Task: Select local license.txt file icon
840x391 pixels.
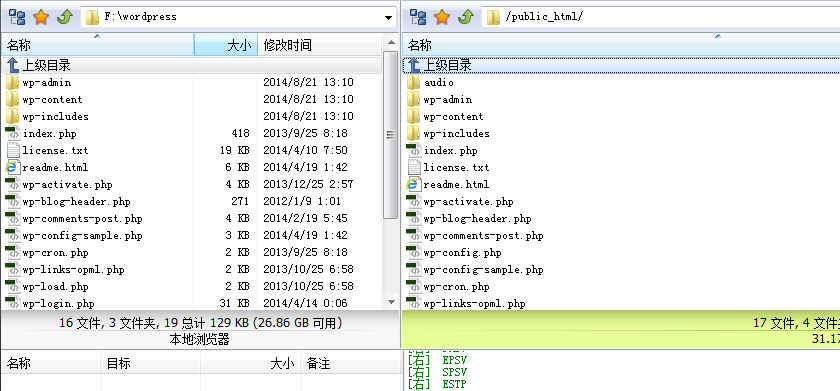Action: pos(12,151)
